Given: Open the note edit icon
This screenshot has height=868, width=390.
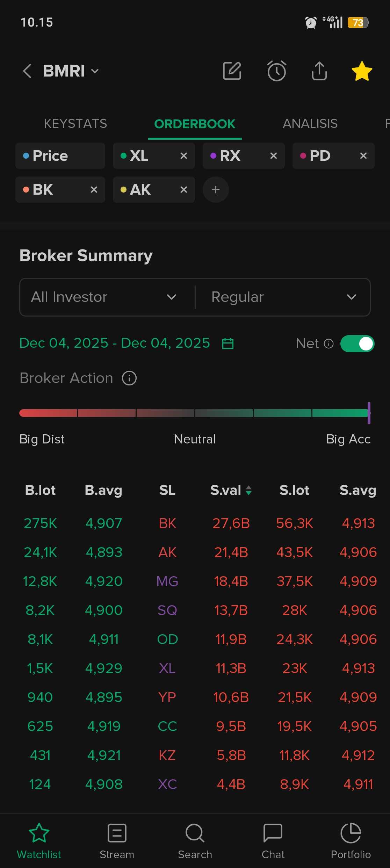Looking at the screenshot, I should 232,71.
